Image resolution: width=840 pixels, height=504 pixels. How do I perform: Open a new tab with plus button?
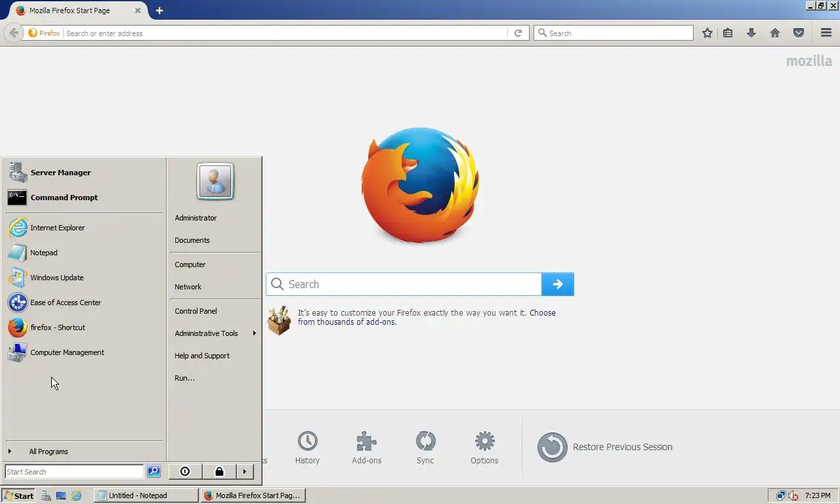(159, 10)
